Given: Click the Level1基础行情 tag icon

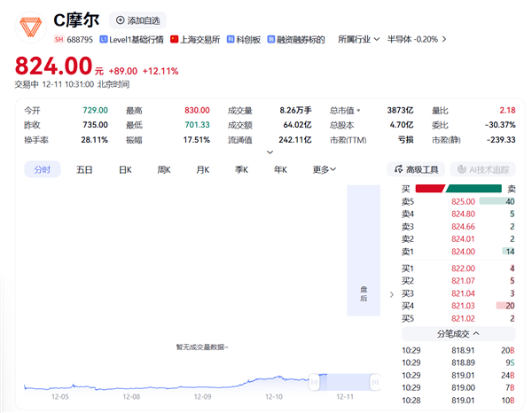Looking at the screenshot, I should point(104,39).
